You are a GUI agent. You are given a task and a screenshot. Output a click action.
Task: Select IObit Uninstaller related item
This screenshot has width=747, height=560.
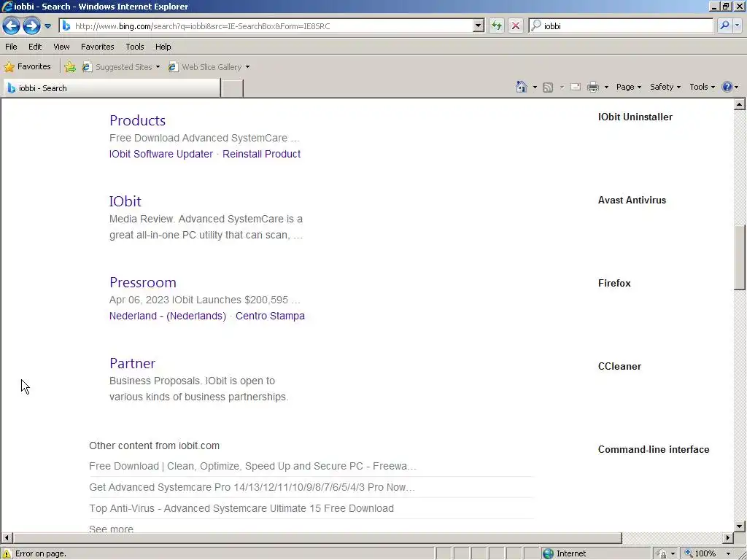[635, 117]
